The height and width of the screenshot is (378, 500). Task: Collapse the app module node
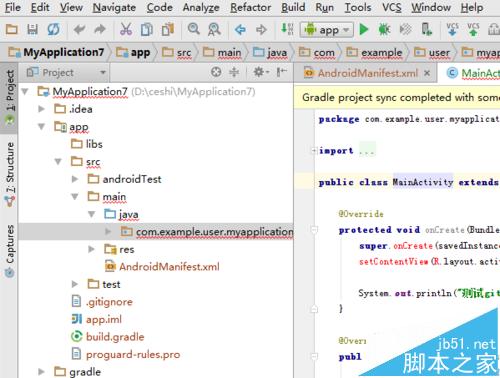point(41,127)
